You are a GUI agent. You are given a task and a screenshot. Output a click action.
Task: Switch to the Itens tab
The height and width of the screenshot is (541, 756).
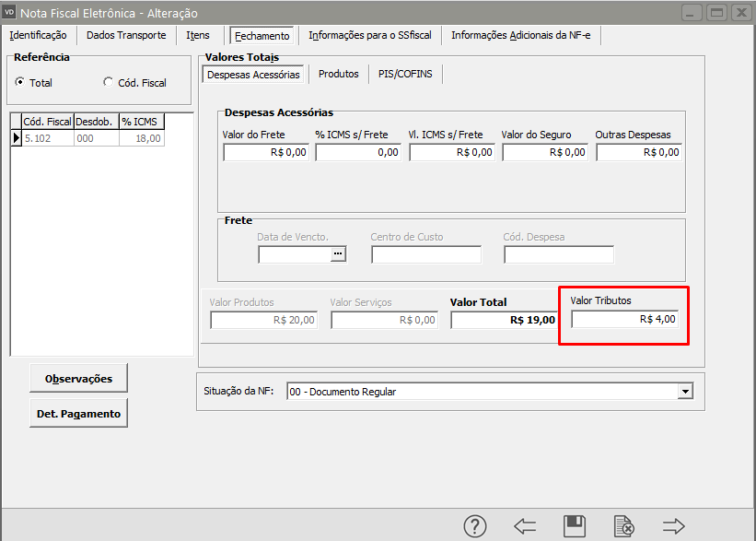[198, 35]
